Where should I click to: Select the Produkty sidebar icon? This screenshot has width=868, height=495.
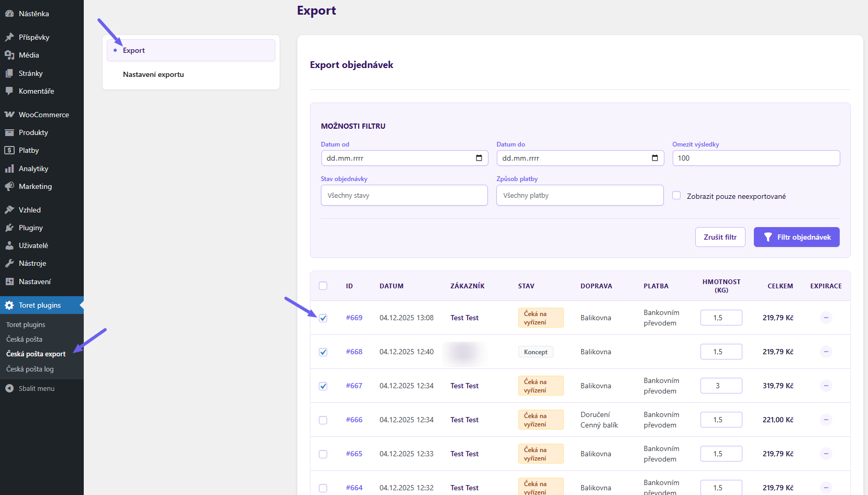pos(9,132)
